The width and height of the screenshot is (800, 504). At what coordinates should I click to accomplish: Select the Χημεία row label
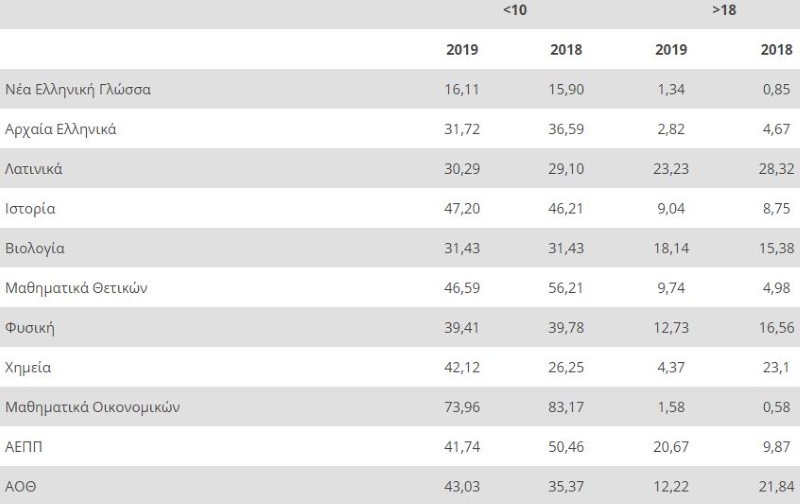point(28,367)
